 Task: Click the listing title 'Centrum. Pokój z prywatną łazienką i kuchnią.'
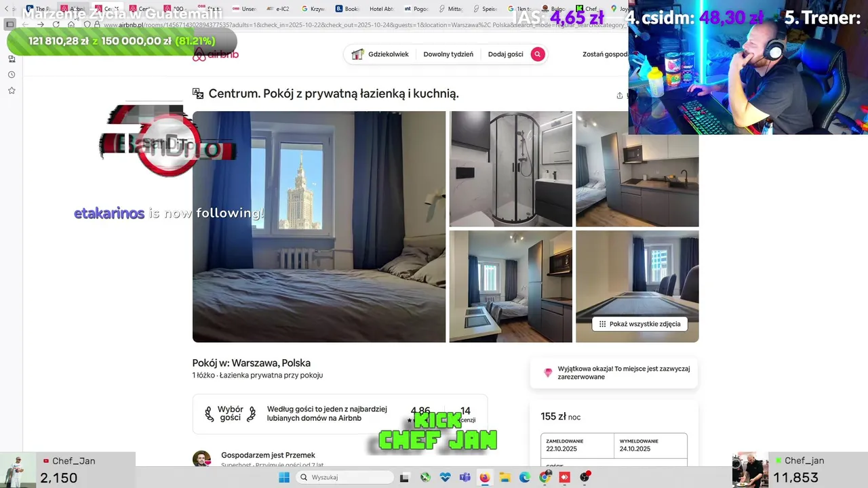[334, 94]
